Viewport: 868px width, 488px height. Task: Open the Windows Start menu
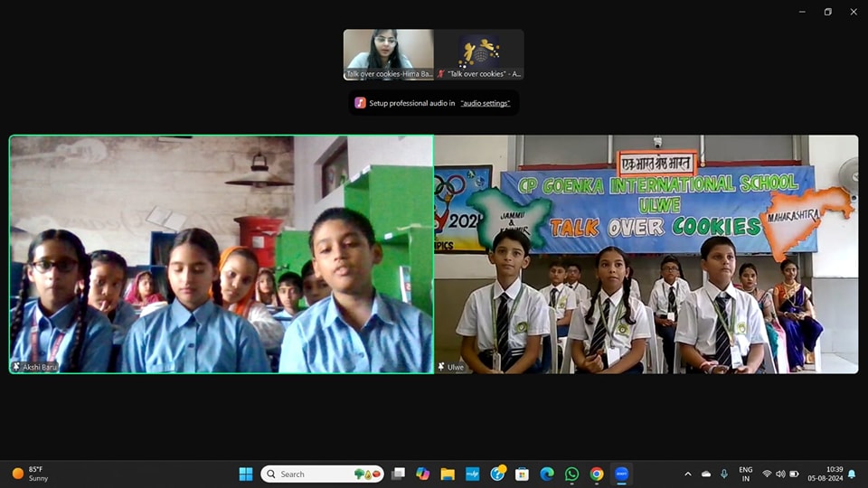pyautogui.click(x=246, y=474)
